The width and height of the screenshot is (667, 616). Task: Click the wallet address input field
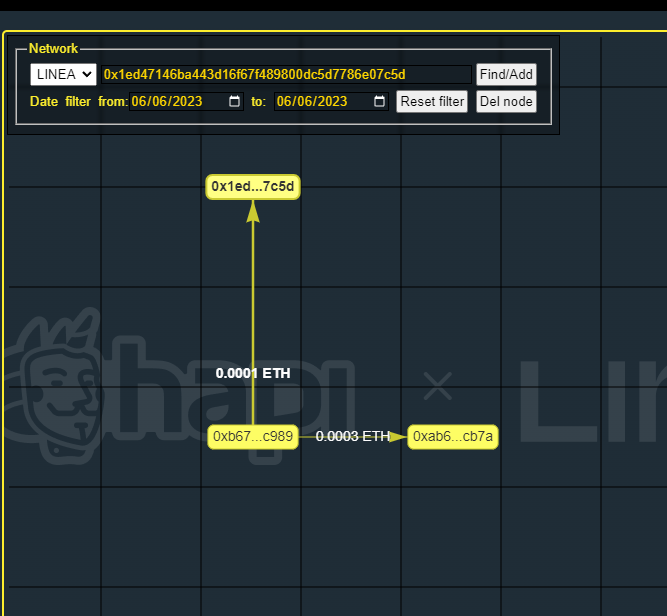tap(286, 74)
